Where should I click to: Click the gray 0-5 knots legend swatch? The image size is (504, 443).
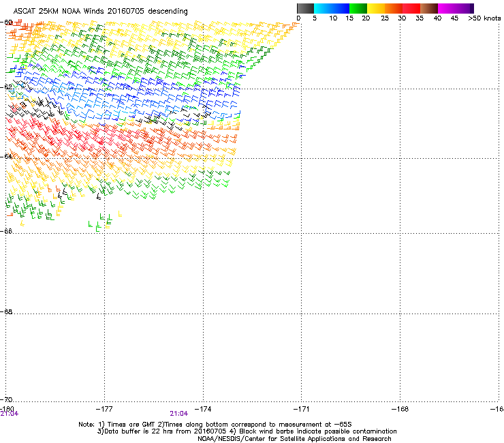click(305, 8)
